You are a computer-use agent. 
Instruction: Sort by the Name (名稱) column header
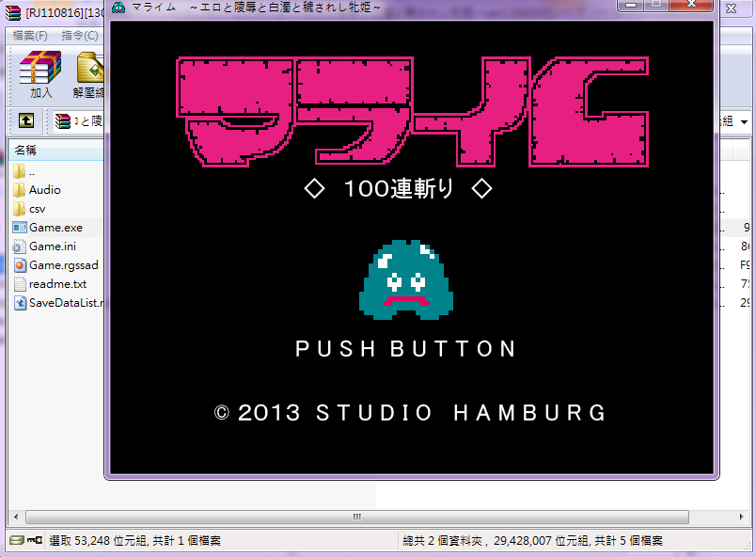pyautogui.click(x=55, y=150)
